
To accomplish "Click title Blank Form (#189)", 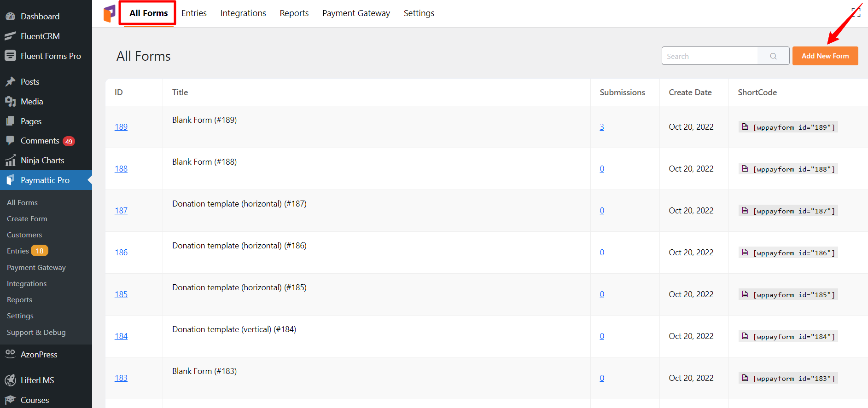I will click(x=204, y=120).
